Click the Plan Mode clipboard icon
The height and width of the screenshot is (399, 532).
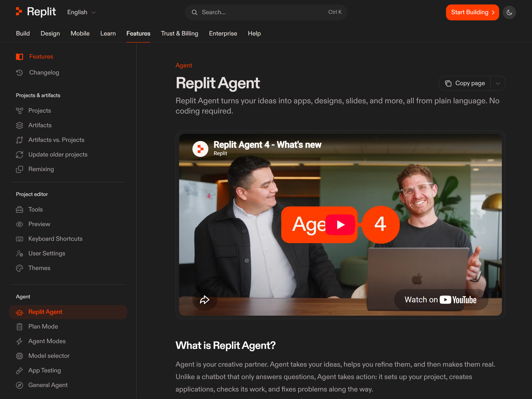click(20, 327)
